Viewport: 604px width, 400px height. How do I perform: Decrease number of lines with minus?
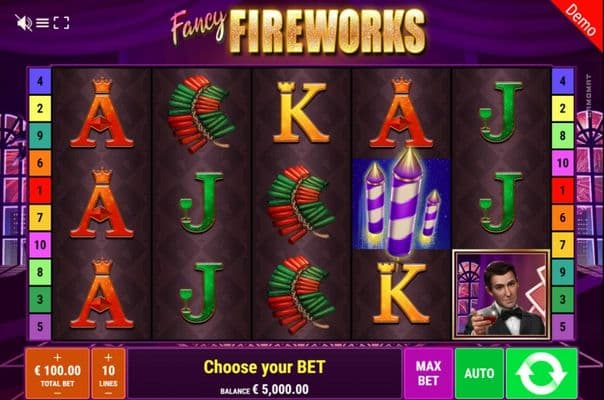click(108, 393)
